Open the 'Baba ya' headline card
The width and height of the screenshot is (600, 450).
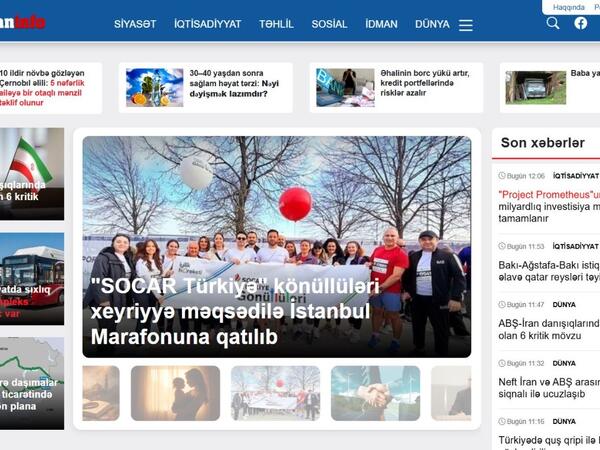coord(585,73)
